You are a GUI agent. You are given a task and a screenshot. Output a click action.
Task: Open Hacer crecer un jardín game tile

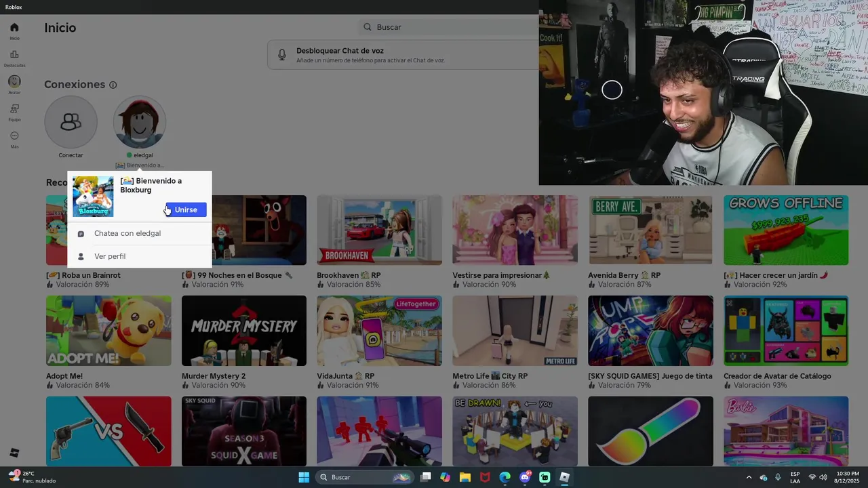[786, 230]
